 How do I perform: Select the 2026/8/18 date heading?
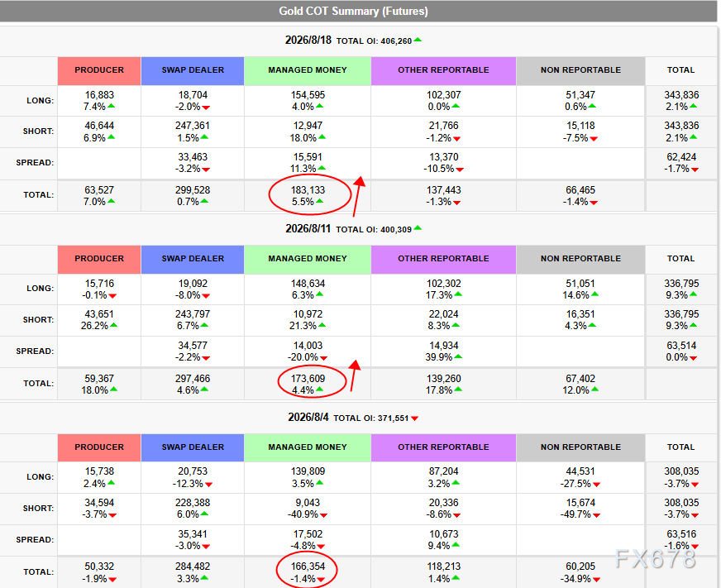click(x=308, y=40)
